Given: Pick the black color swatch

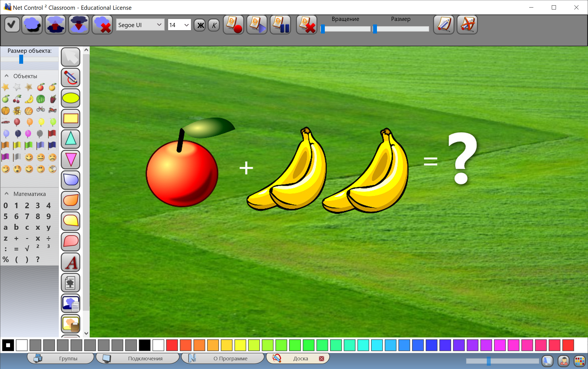Looking at the screenshot, I should click(x=144, y=345).
